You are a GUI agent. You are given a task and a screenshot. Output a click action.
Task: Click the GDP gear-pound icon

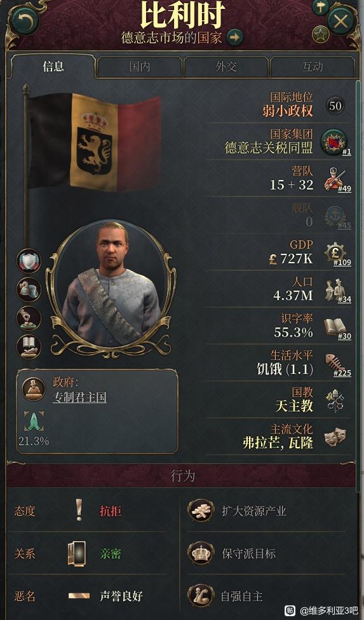click(335, 252)
